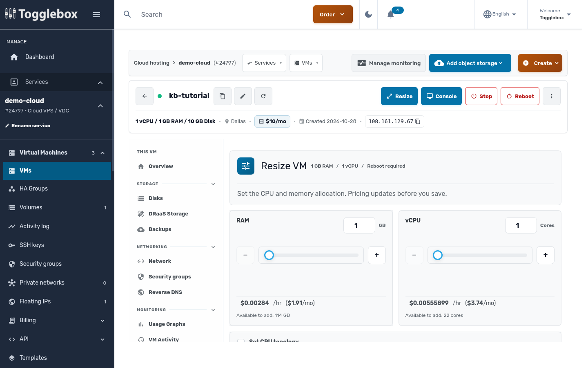Select HA Groups in the sidebar
Image resolution: width=588 pixels, height=368 pixels.
(57, 188)
